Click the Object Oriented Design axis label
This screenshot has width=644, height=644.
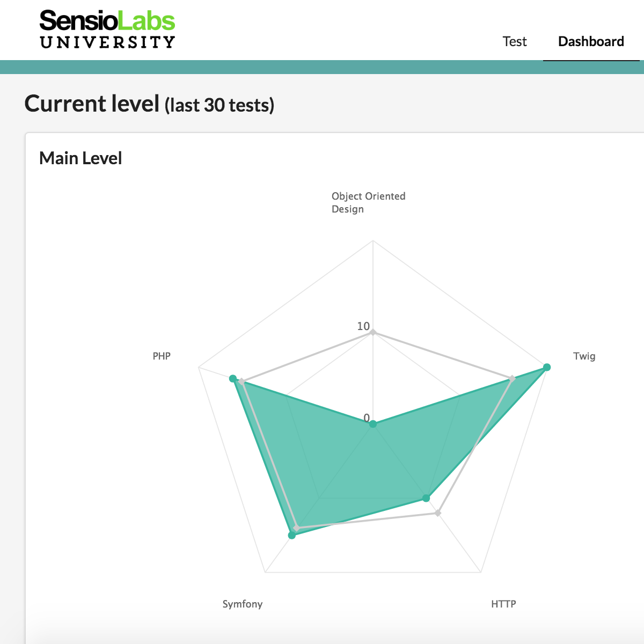368,202
